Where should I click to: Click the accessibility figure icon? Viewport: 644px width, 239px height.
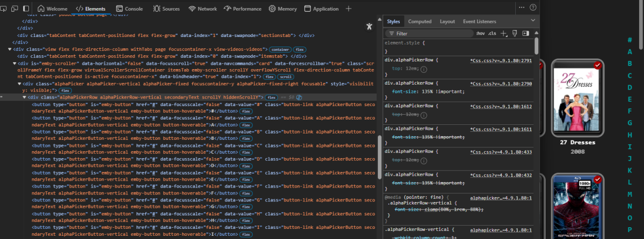(369, 26)
